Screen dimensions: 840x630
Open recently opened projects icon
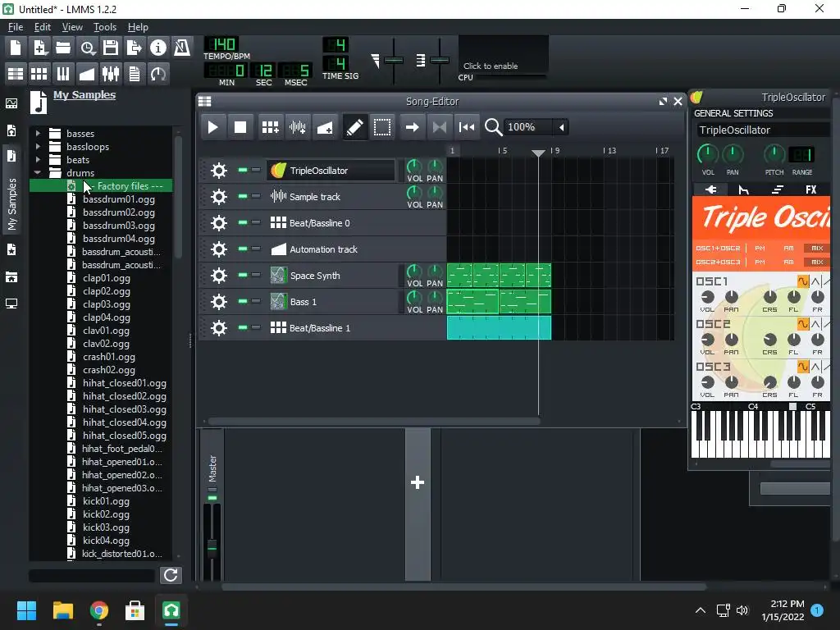click(x=87, y=48)
